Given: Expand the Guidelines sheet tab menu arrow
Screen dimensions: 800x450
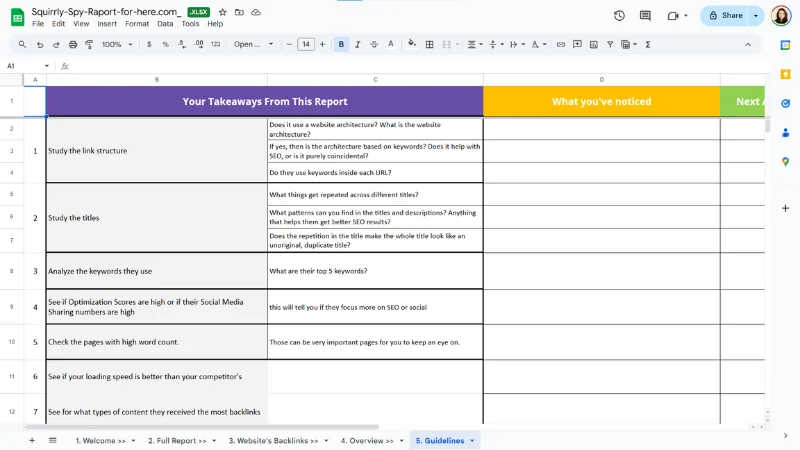Looking at the screenshot, I should (x=472, y=440).
